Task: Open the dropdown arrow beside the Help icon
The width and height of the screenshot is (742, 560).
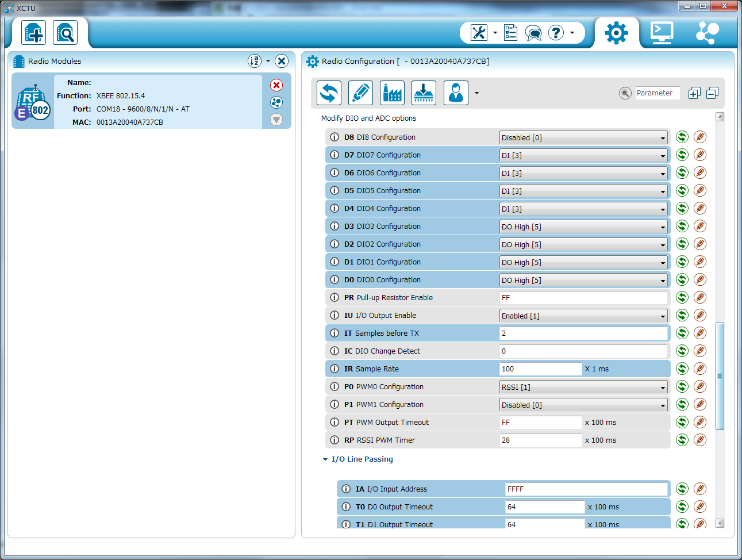Action: pyautogui.click(x=572, y=33)
